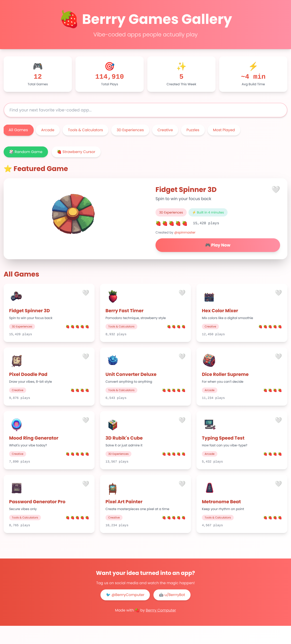Click the 3D Rubik's Cube icon
291x644 pixels.
coord(113,424)
